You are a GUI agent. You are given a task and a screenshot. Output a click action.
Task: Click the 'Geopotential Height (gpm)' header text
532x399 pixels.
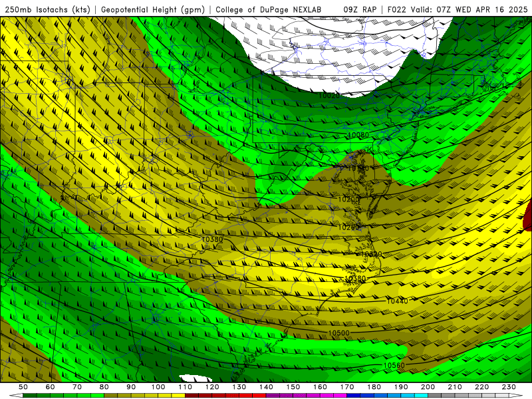pos(153,10)
